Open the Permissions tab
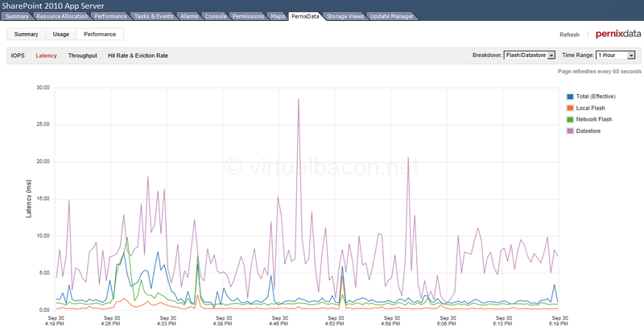This screenshot has height=331, width=644. (x=248, y=16)
